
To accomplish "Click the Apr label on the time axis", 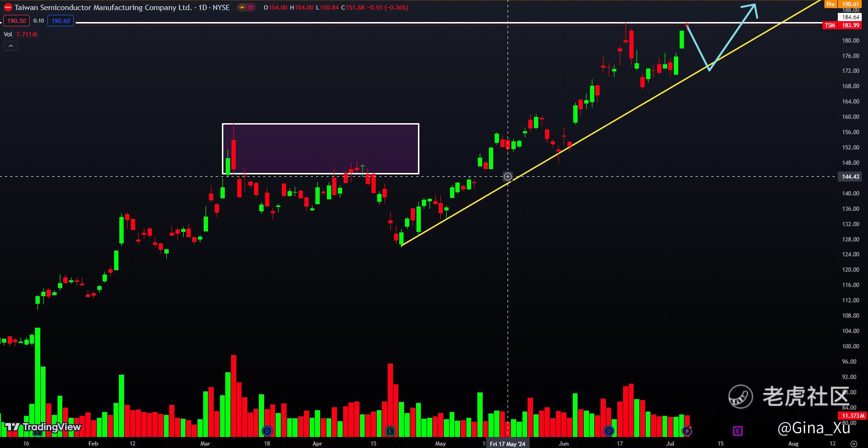I will (x=317, y=444).
